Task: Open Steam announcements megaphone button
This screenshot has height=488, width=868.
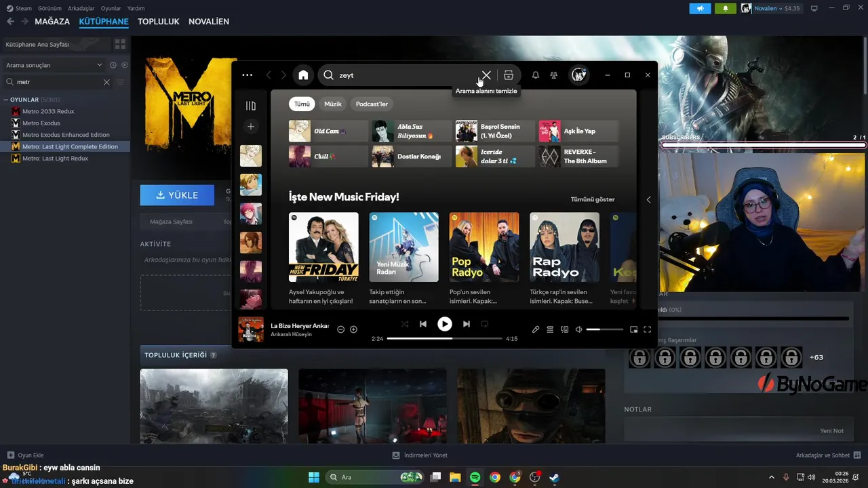Action: pos(701,8)
